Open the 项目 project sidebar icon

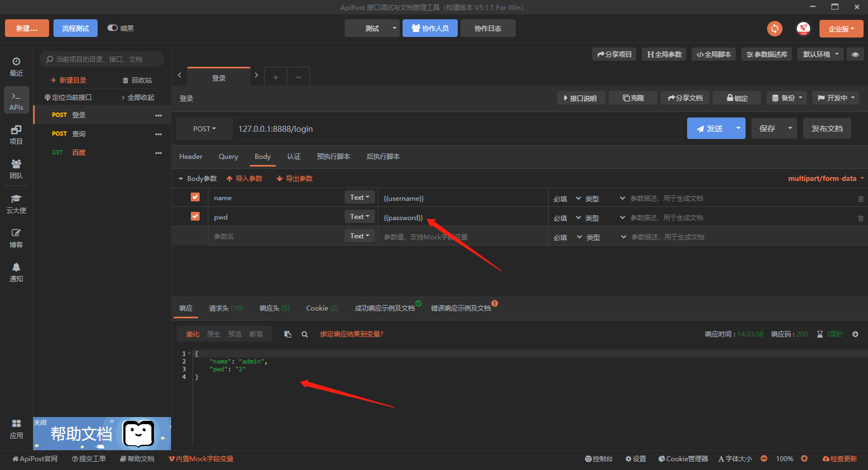pyautogui.click(x=16, y=135)
